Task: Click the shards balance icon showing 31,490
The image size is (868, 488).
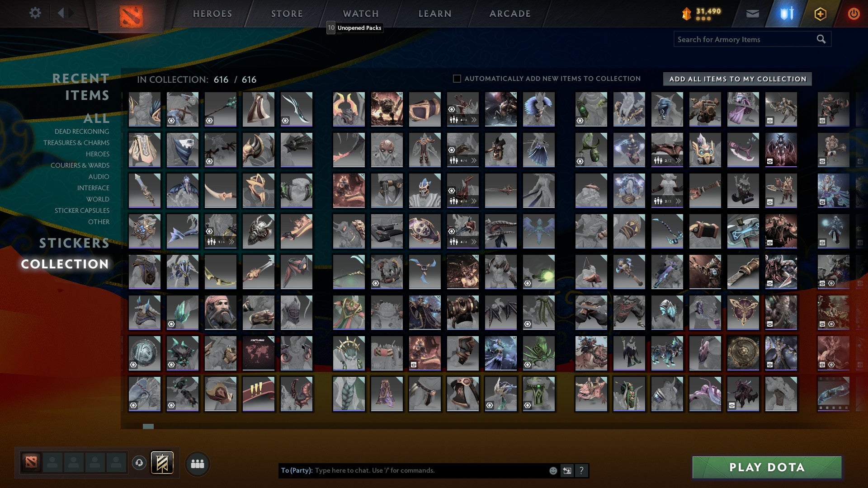Action: tap(687, 14)
